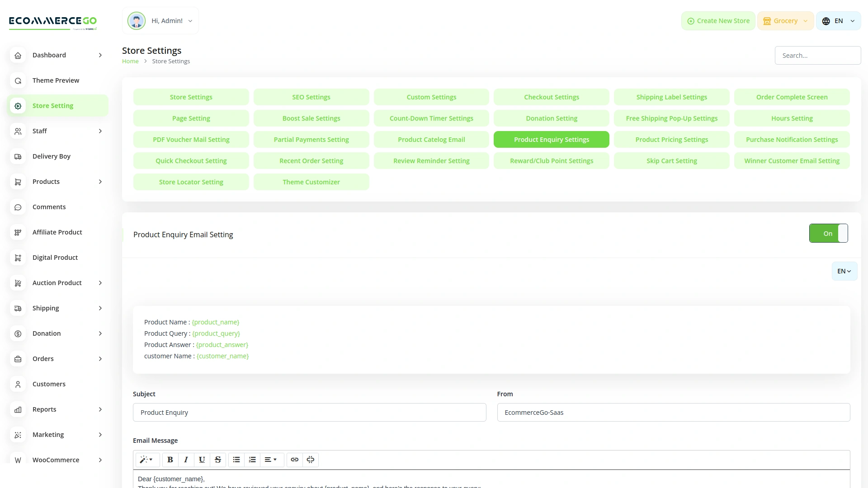Viewport: 868px width, 488px height.
Task: Apply Underline formatting in the editor
Action: click(202, 460)
